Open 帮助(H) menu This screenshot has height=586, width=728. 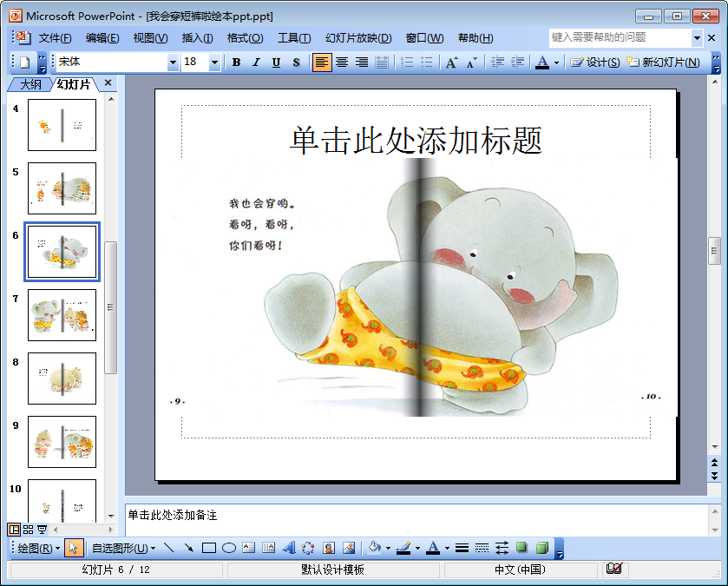pos(475,38)
